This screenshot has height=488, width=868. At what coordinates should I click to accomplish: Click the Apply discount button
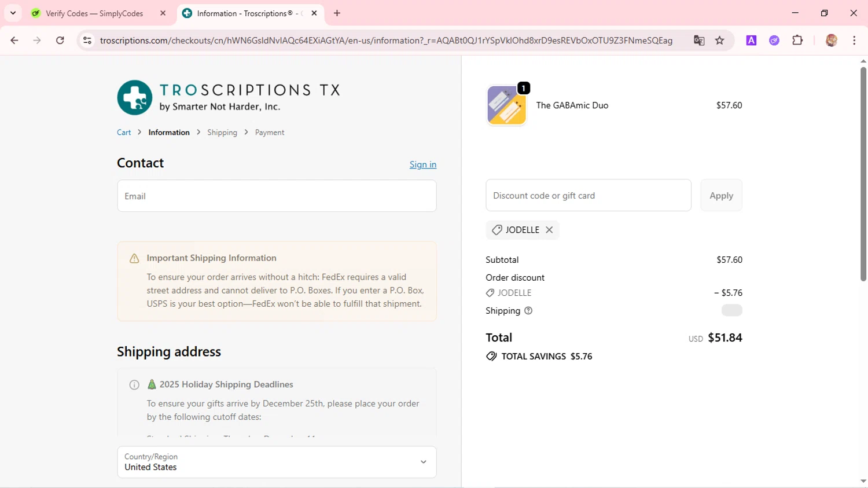coord(721,195)
